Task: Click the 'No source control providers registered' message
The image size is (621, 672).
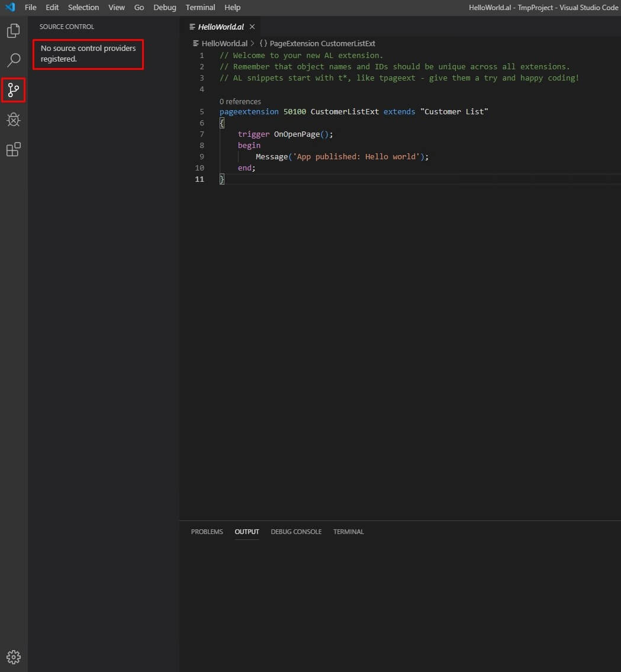Action: [x=88, y=53]
